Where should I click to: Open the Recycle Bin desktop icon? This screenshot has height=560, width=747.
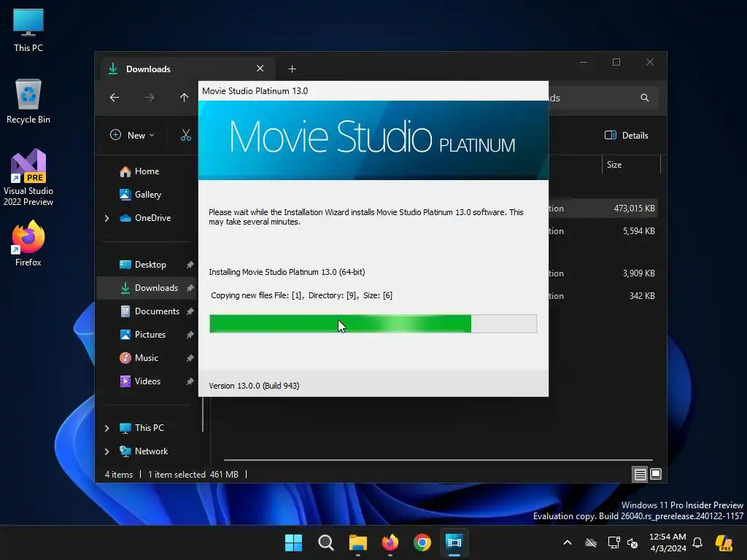[x=28, y=101]
